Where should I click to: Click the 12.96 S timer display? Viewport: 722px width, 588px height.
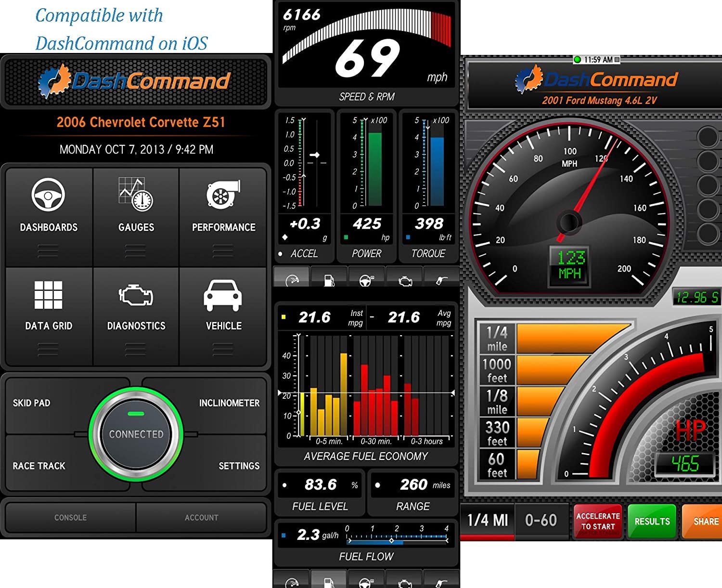[696, 298]
